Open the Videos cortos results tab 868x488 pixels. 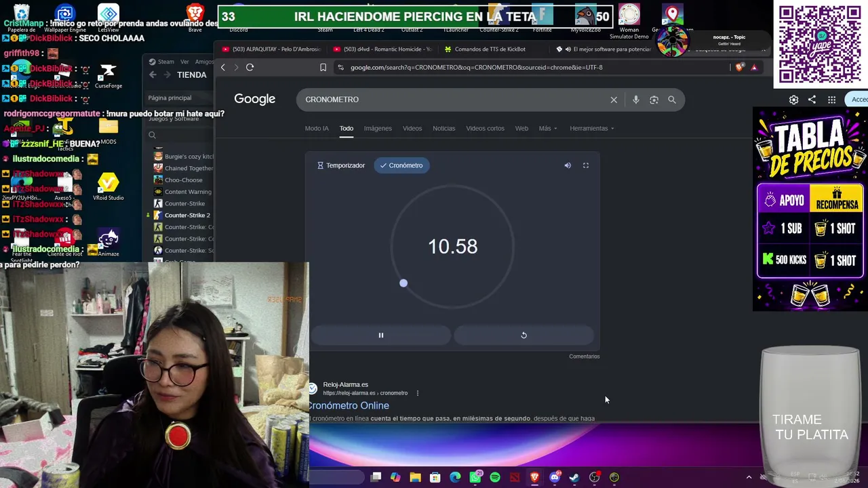(485, 128)
